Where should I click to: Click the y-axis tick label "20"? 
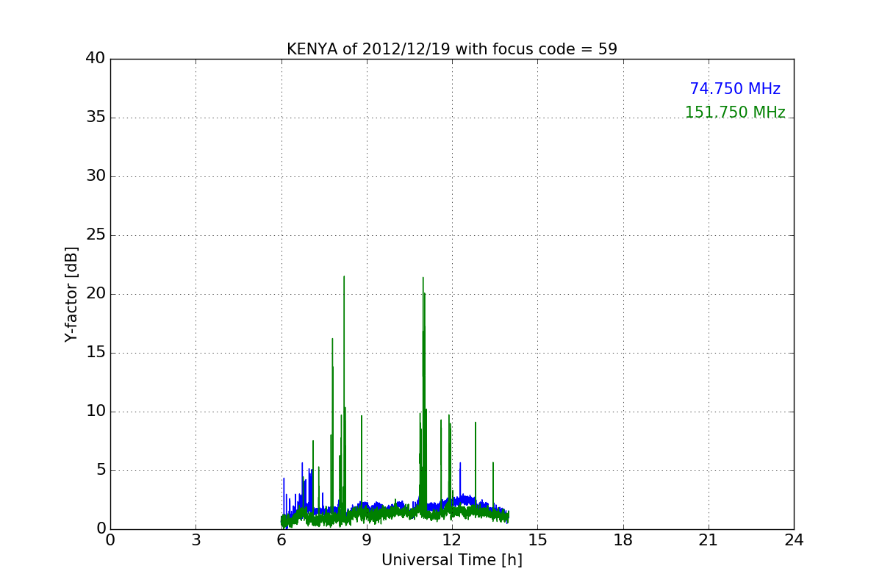(x=96, y=294)
